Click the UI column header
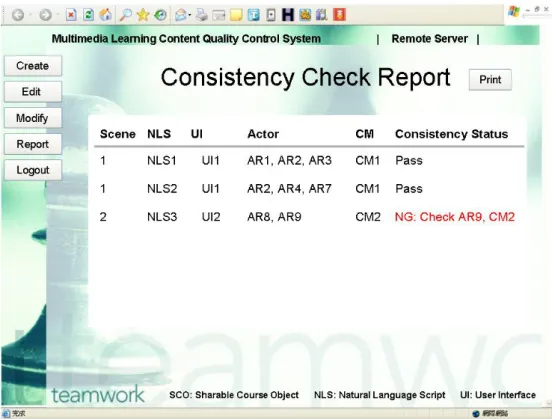This screenshot has height=419, width=552. point(196,134)
